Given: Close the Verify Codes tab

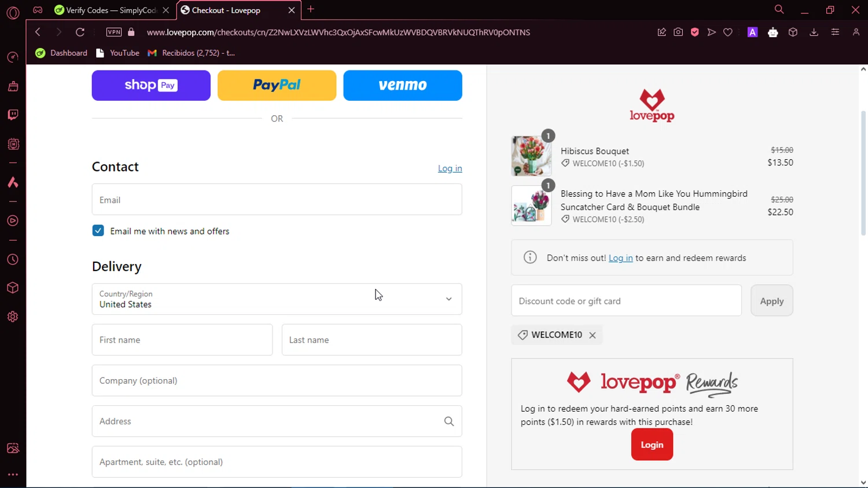Looking at the screenshot, I should 166,10.
